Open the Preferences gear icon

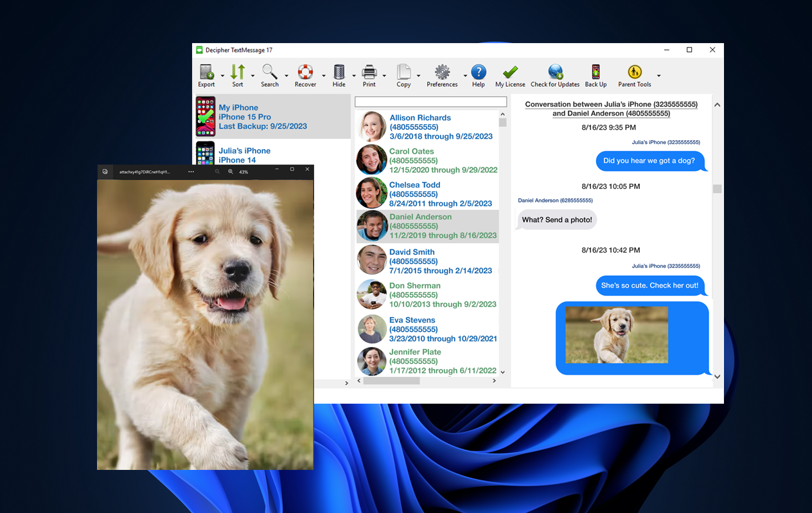point(442,71)
